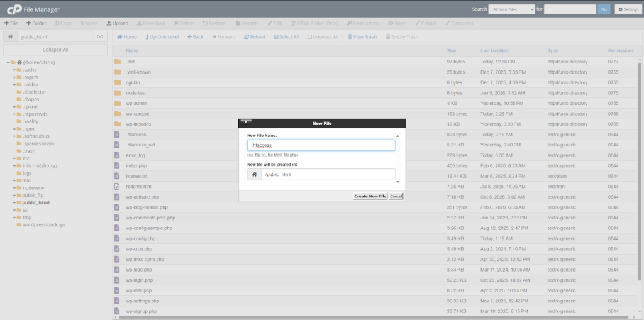Click the Forward navigation link

[223, 37]
